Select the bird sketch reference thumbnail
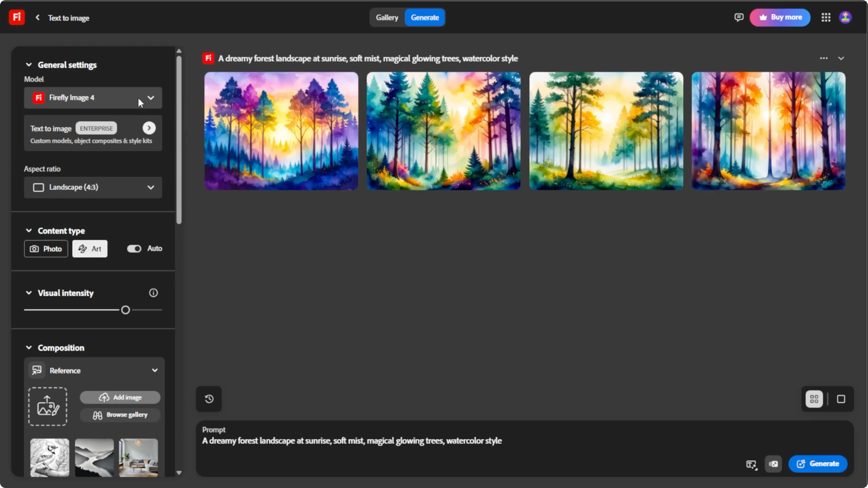This screenshot has width=868, height=488. (50, 457)
